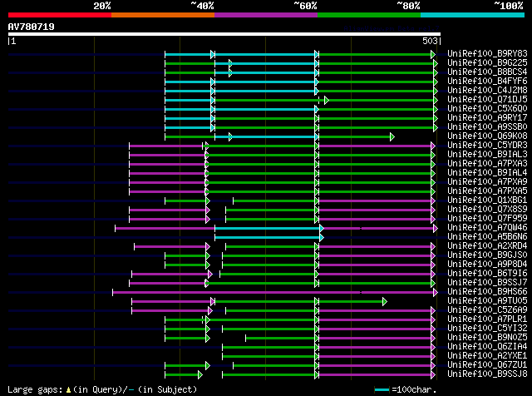
Task: Select subject label UniRef100_B9HS66
Action: click(x=487, y=292)
